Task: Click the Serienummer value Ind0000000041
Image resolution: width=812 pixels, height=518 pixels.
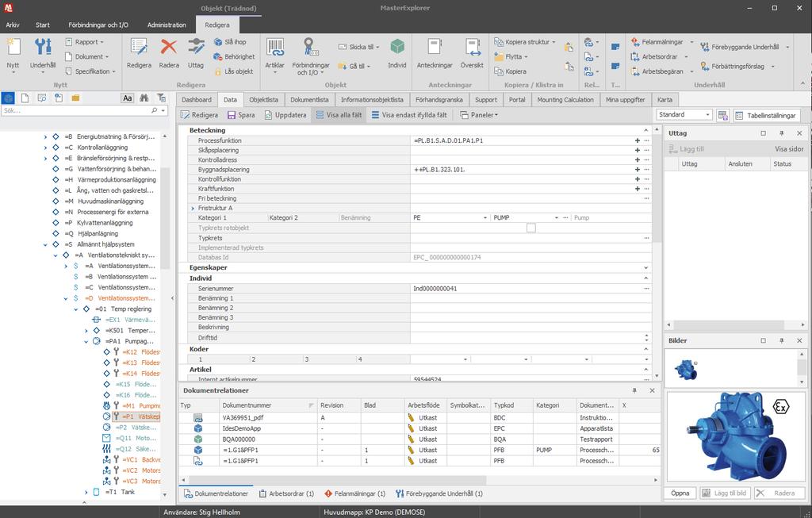Action: pos(435,289)
